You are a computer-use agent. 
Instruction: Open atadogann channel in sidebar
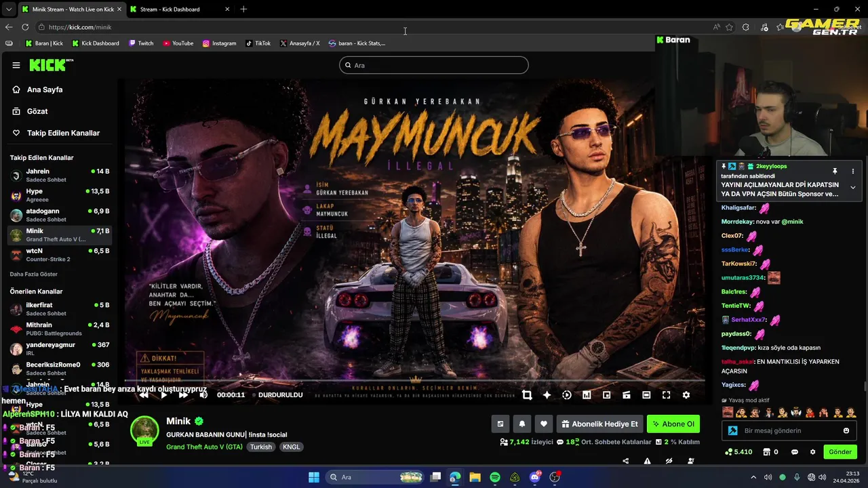click(x=60, y=215)
